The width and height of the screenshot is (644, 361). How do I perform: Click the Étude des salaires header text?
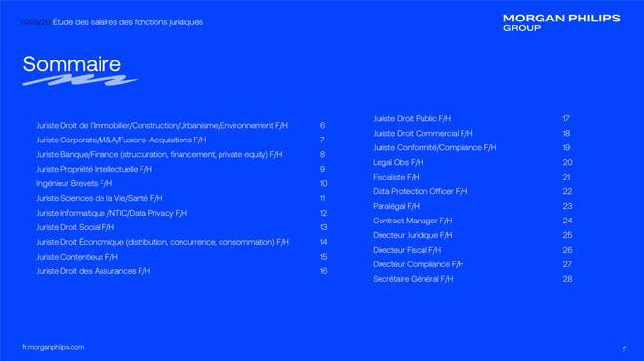point(127,22)
